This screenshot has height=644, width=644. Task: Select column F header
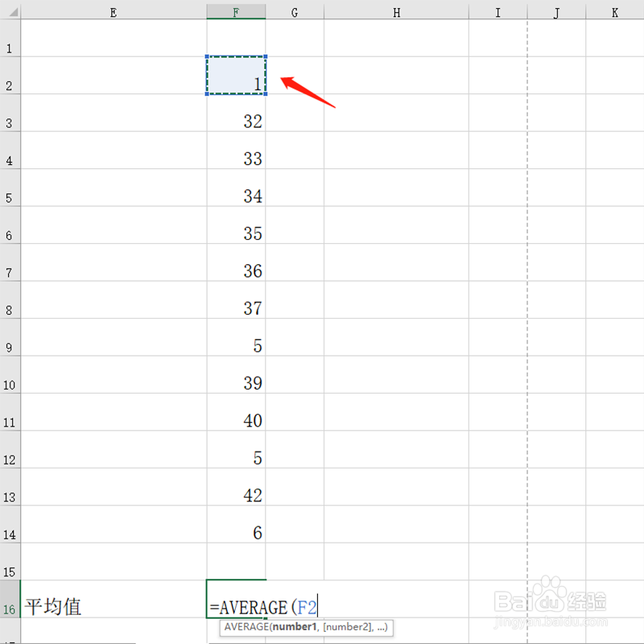click(236, 12)
